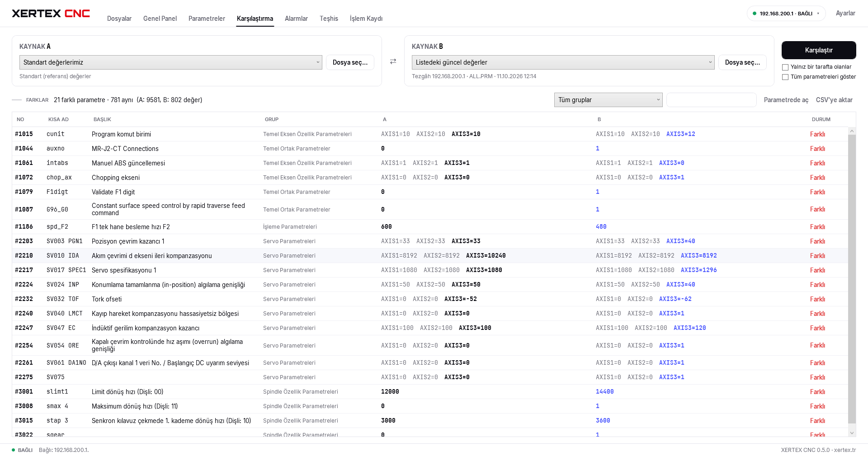Click B value 14400 for slimt1
The width and height of the screenshot is (868, 456).
pyautogui.click(x=604, y=392)
